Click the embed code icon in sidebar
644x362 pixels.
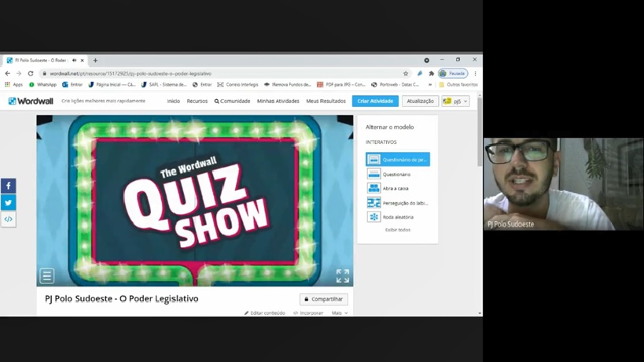(x=8, y=220)
